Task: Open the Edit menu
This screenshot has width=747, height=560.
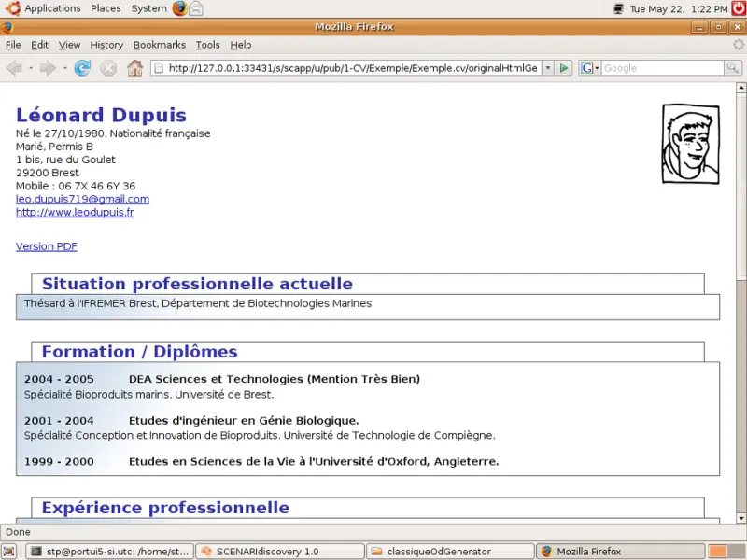Action: (x=39, y=45)
